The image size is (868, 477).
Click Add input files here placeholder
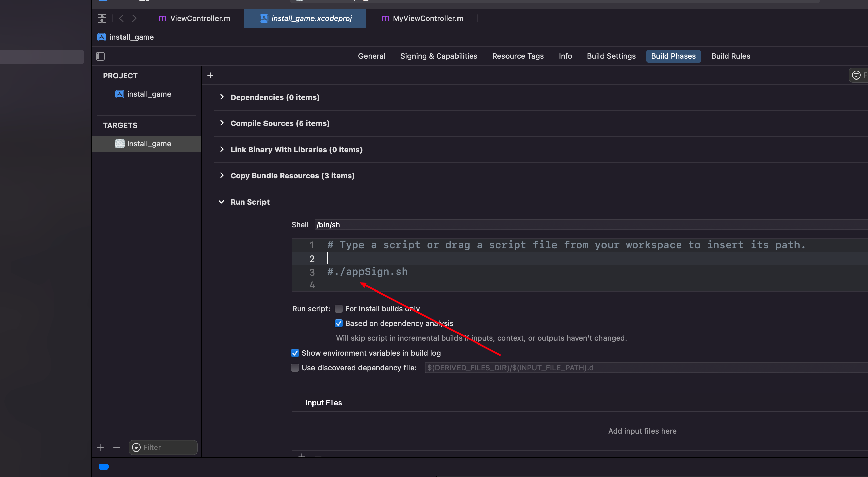click(x=642, y=431)
